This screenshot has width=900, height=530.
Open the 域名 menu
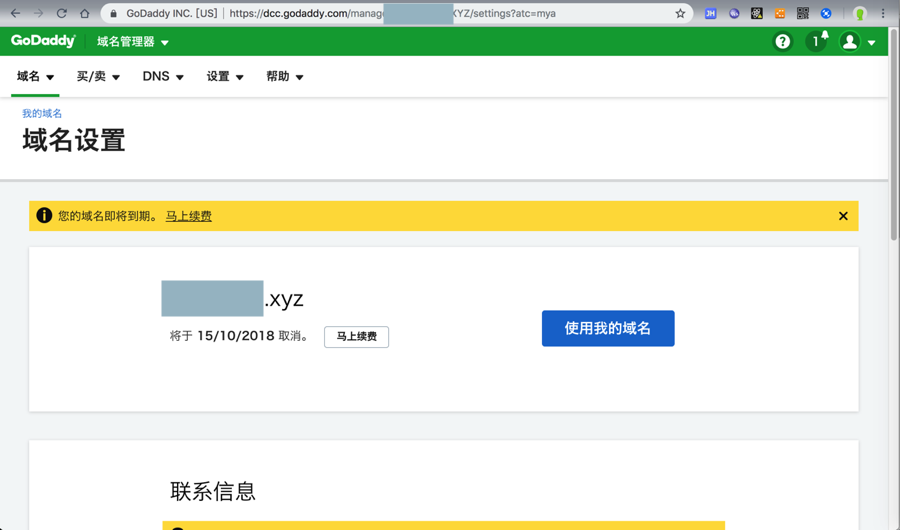tap(35, 76)
